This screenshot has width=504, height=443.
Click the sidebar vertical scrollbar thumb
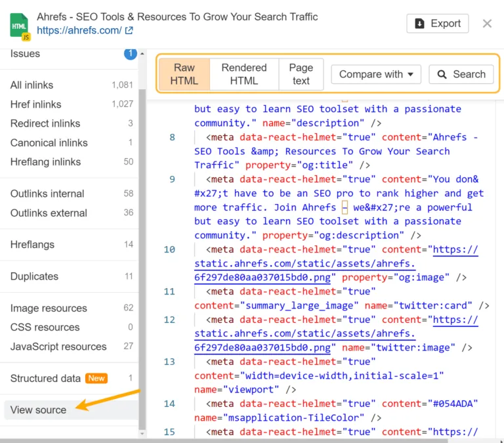point(142,259)
